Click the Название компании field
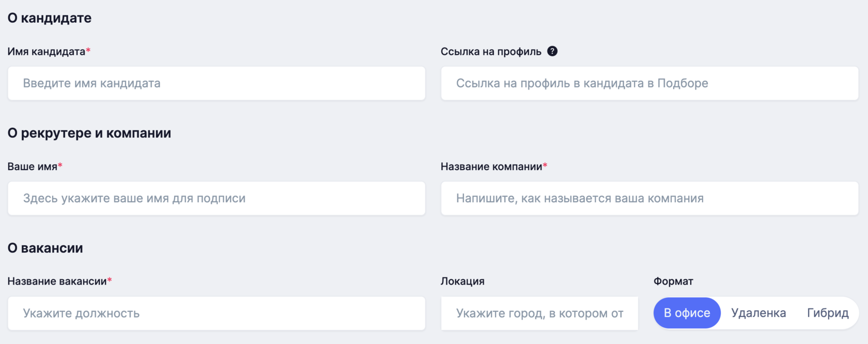 pos(648,198)
